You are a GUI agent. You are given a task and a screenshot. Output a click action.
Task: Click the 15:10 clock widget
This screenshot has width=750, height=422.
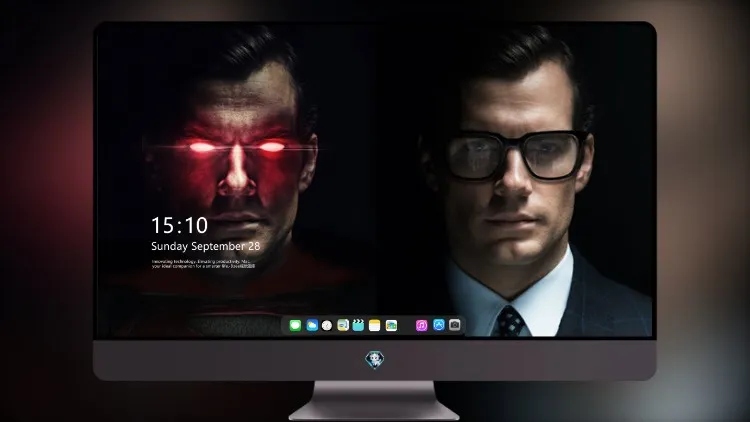179,225
